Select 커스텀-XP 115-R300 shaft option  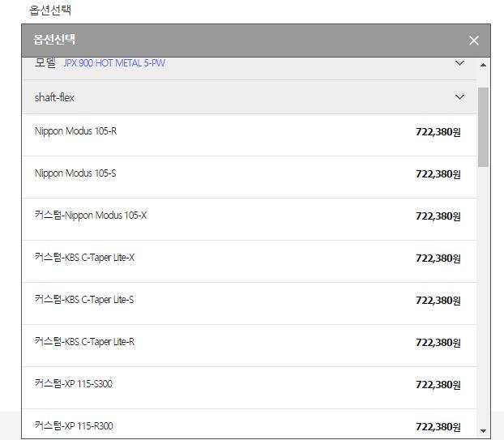[x=74, y=426]
